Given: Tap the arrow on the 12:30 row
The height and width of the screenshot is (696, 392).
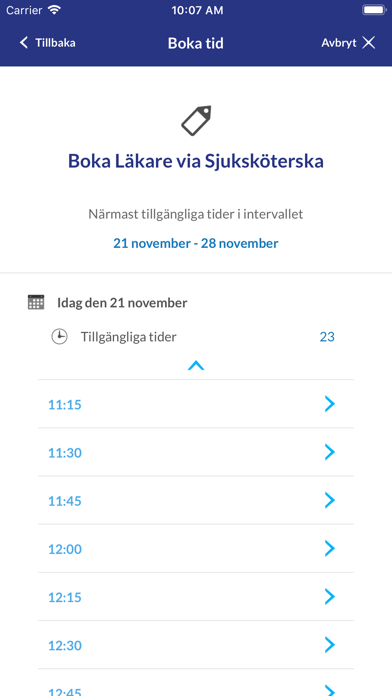Looking at the screenshot, I should click(329, 645).
